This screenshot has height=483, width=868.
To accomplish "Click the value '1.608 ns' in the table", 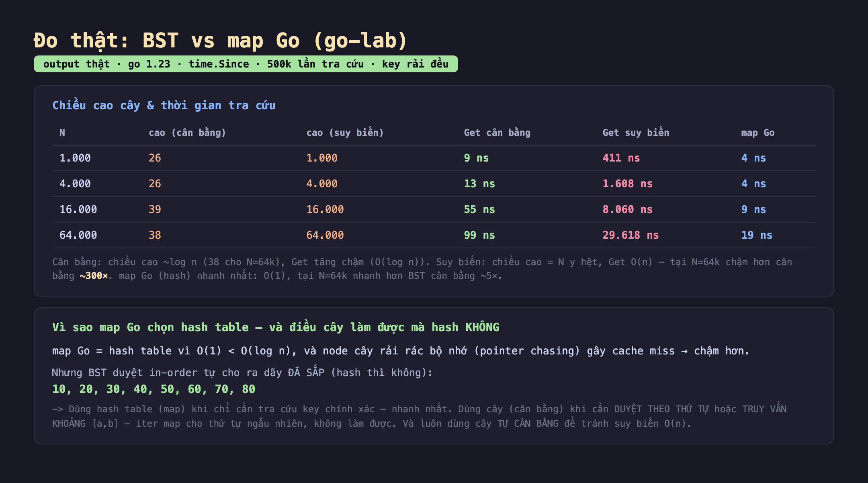I will click(x=628, y=184).
